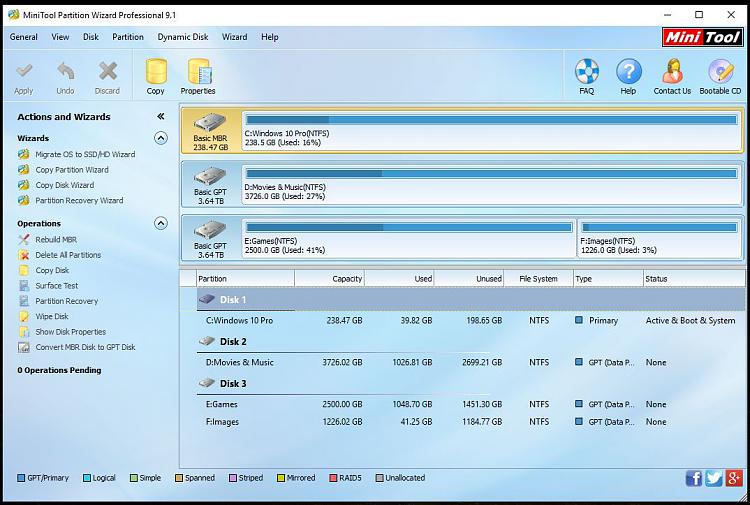Select E:Games partition block in disk map
This screenshot has width=750, height=505.
409,238
